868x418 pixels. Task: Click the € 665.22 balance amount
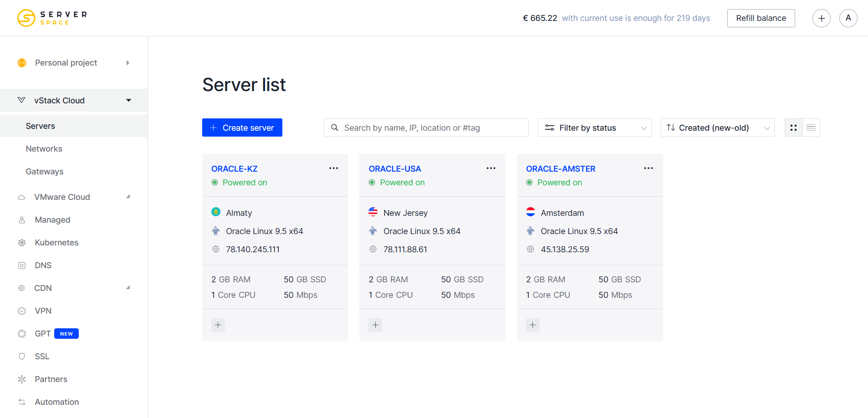click(x=540, y=18)
